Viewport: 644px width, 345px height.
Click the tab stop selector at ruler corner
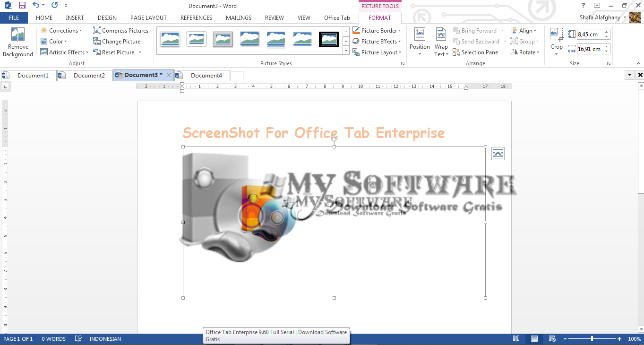pyautogui.click(x=5, y=86)
